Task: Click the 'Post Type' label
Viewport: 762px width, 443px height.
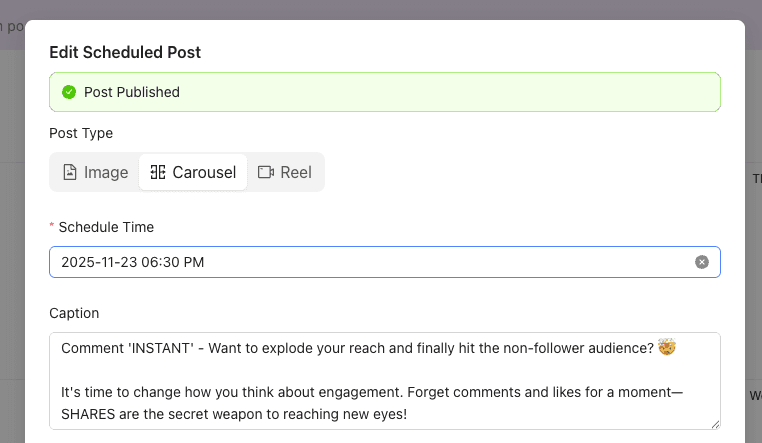Action: pyautogui.click(x=81, y=133)
